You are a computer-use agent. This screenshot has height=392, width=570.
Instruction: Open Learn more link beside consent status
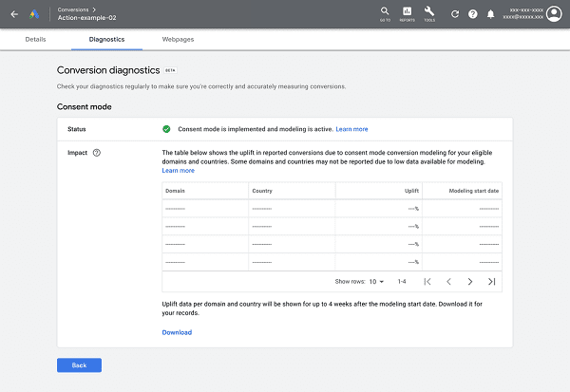coord(351,129)
